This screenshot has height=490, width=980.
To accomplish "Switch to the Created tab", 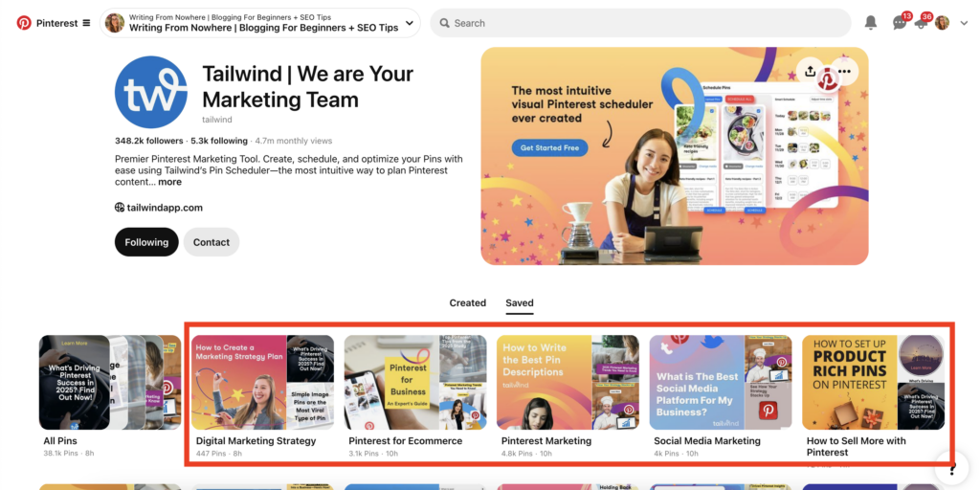I will 467,302.
